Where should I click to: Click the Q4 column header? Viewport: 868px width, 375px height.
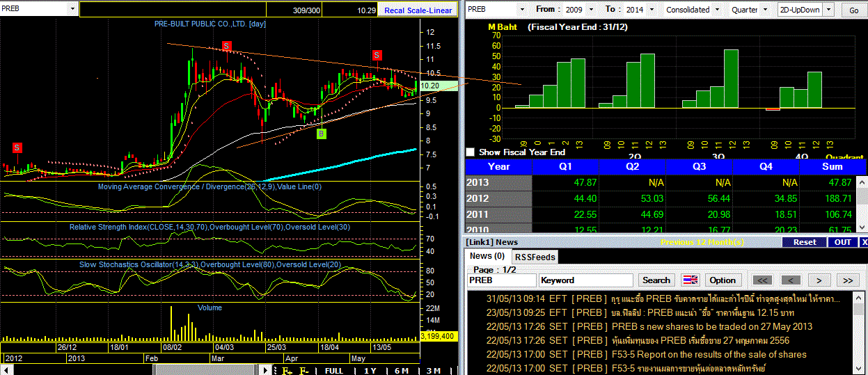(x=766, y=167)
